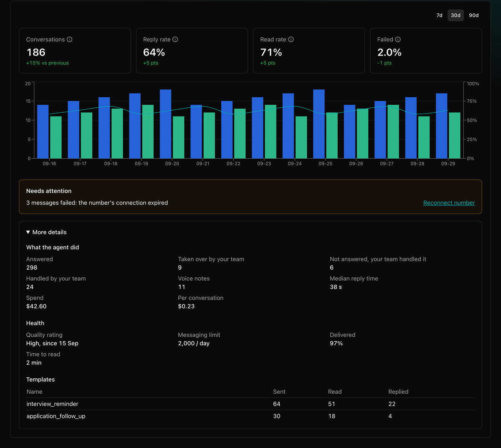This screenshot has height=448, width=501.
Task: Click the info icon beside Reply rate
Action: (x=175, y=39)
